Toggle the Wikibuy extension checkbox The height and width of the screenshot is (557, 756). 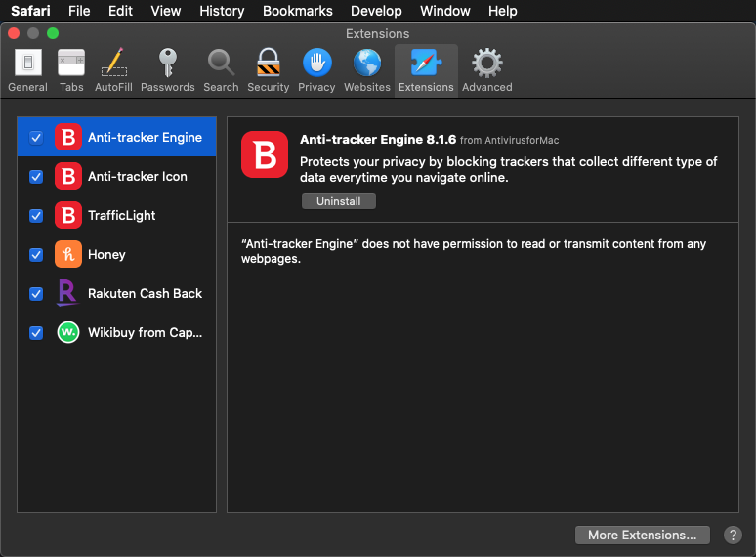[x=36, y=333]
